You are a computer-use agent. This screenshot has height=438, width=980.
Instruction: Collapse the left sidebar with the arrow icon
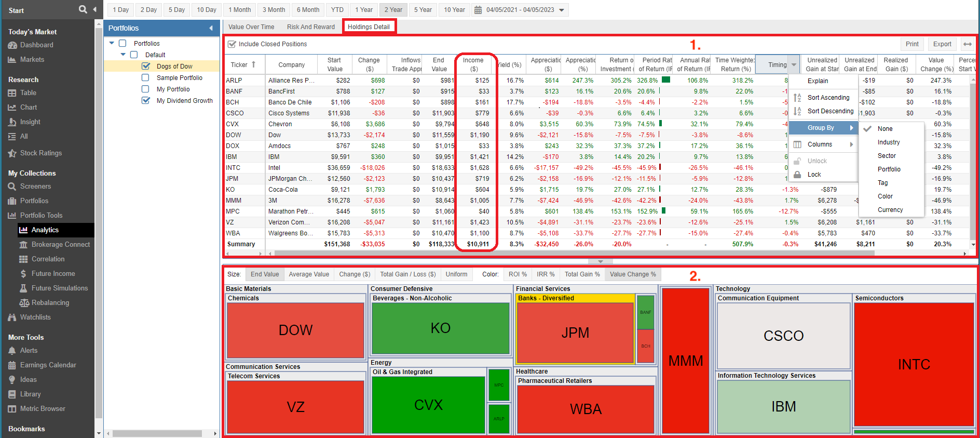point(94,9)
